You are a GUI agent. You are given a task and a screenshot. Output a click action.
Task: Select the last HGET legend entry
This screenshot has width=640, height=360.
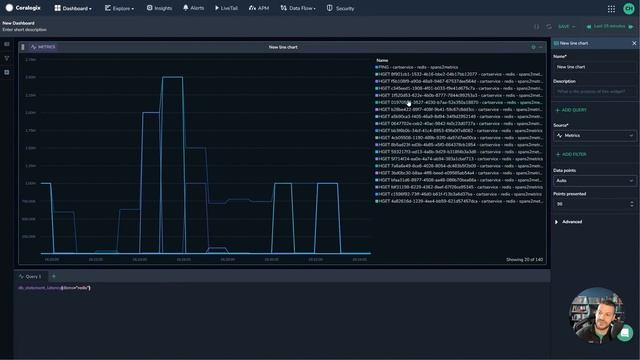coord(460,201)
